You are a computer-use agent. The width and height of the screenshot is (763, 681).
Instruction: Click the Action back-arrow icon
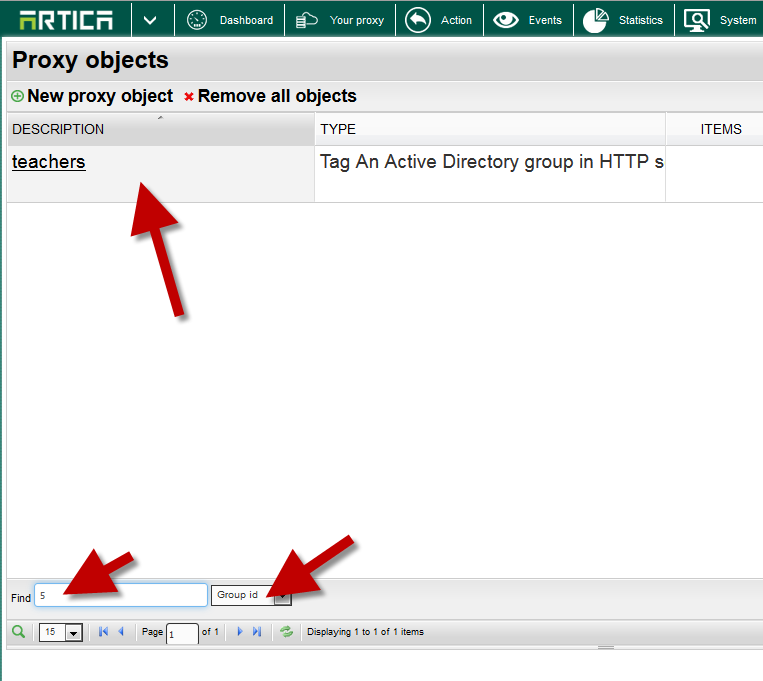click(x=418, y=20)
